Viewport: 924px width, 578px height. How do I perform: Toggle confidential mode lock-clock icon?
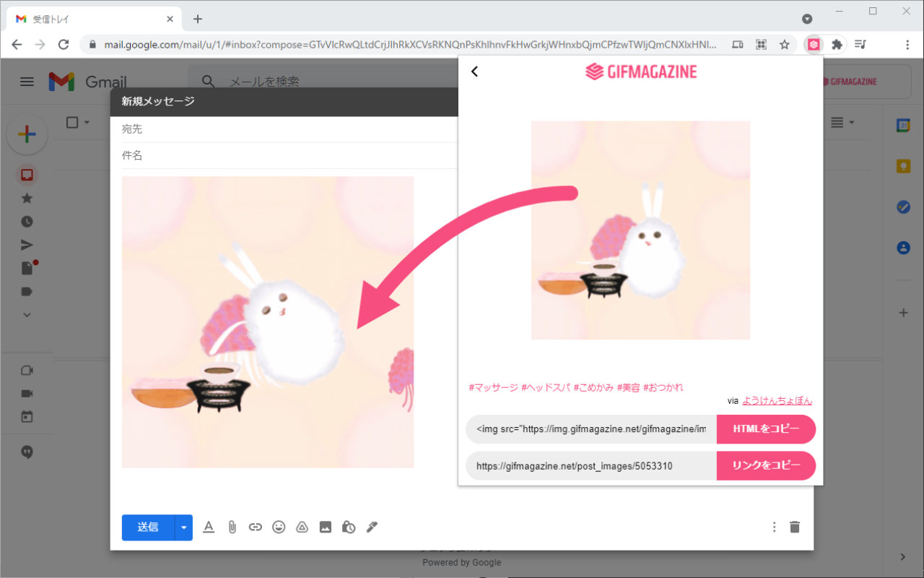pos(349,527)
